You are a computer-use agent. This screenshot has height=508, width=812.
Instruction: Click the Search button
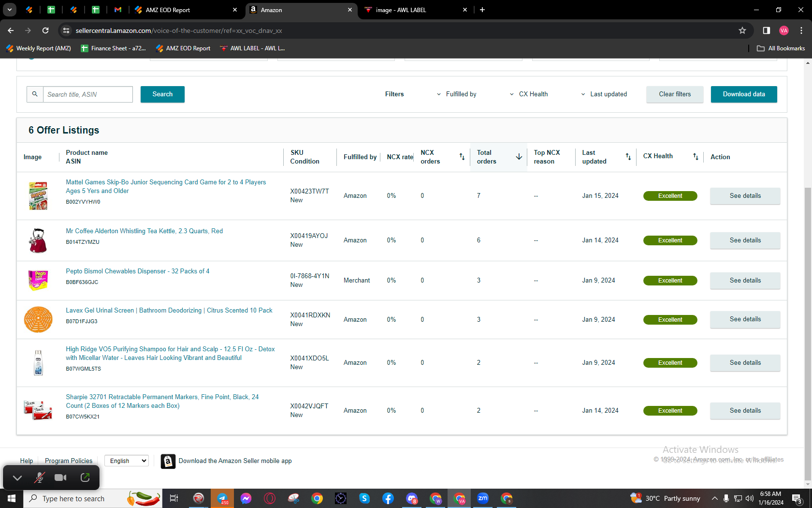(162, 94)
